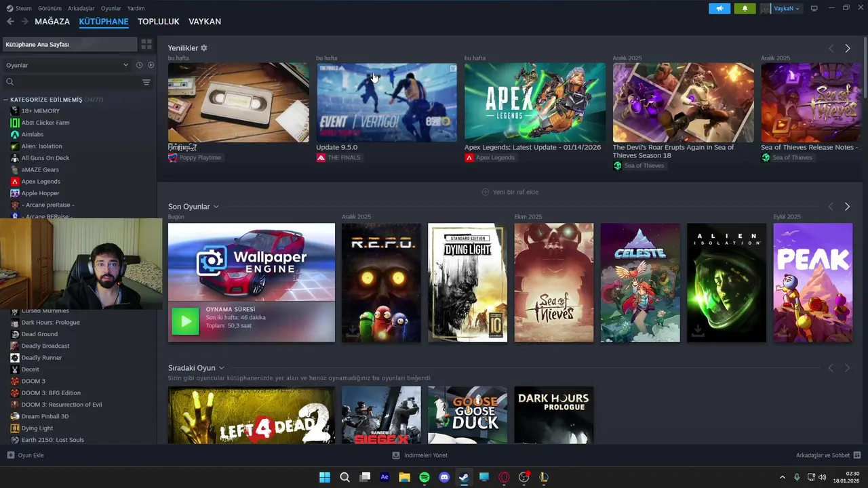The height and width of the screenshot is (488, 868).
Task: Open Aimlabs icon in game list
Action: click(15, 134)
